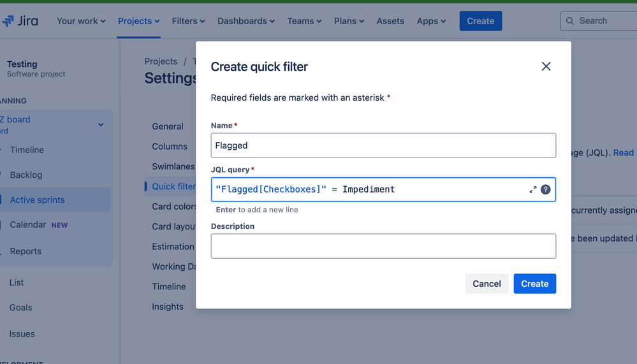Screen dimensions: 637x364
Task: Click the Jira logo
Action: (x=20, y=21)
